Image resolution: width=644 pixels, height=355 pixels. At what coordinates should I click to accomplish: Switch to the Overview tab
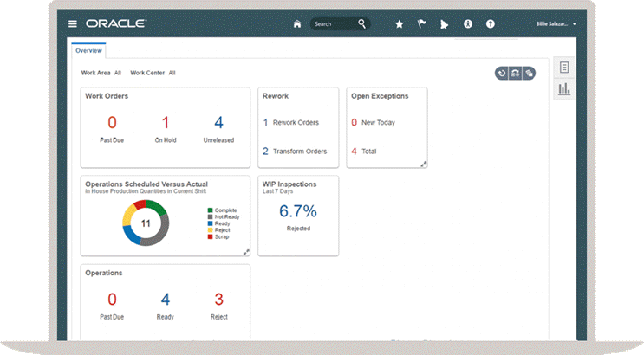pos(88,51)
